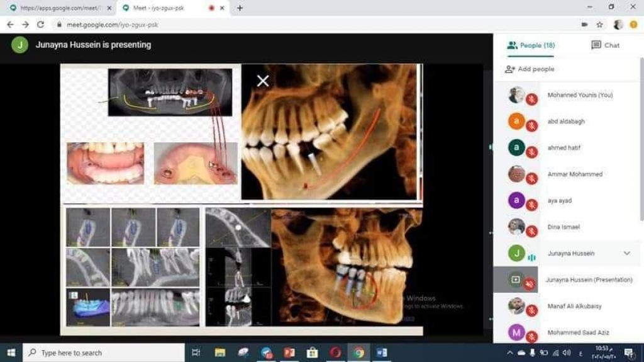
Task: Toggle mute icon beside abd aldabagh
Action: pos(531,126)
